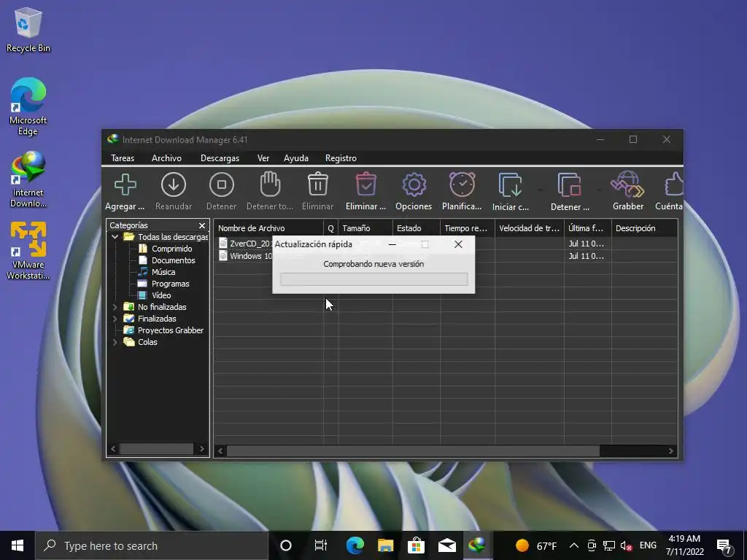This screenshot has width=747, height=560.
Task: Open the Ayuda menu
Action: pos(296,158)
